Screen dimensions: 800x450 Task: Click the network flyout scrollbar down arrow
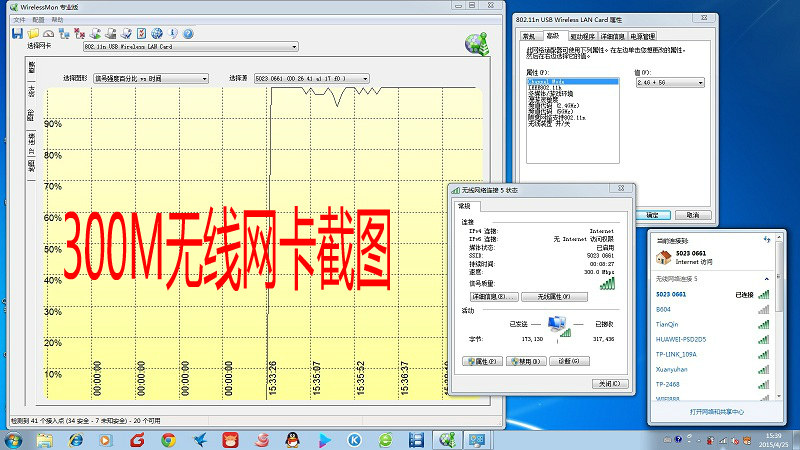point(779,396)
